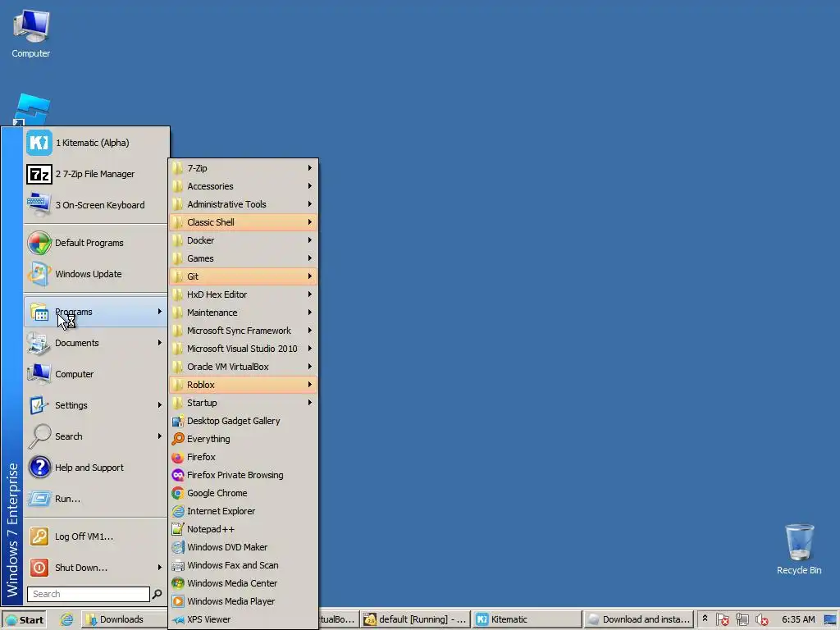This screenshot has height=630, width=840.
Task: Open the Shut Down... options
Action: (x=96, y=568)
